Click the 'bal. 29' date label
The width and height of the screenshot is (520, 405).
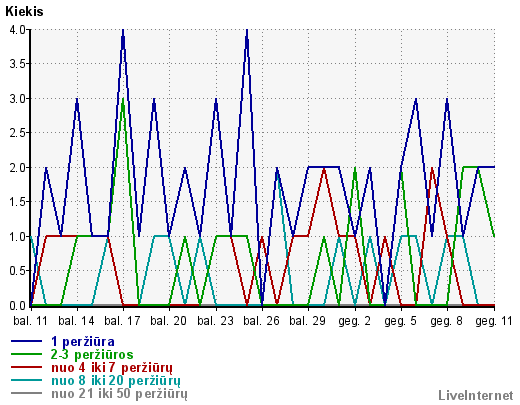click(307, 321)
